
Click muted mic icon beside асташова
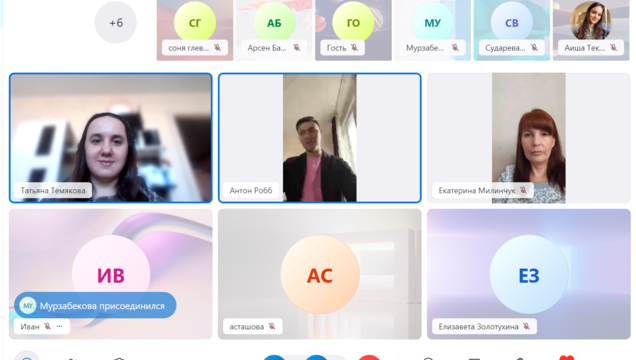click(272, 326)
